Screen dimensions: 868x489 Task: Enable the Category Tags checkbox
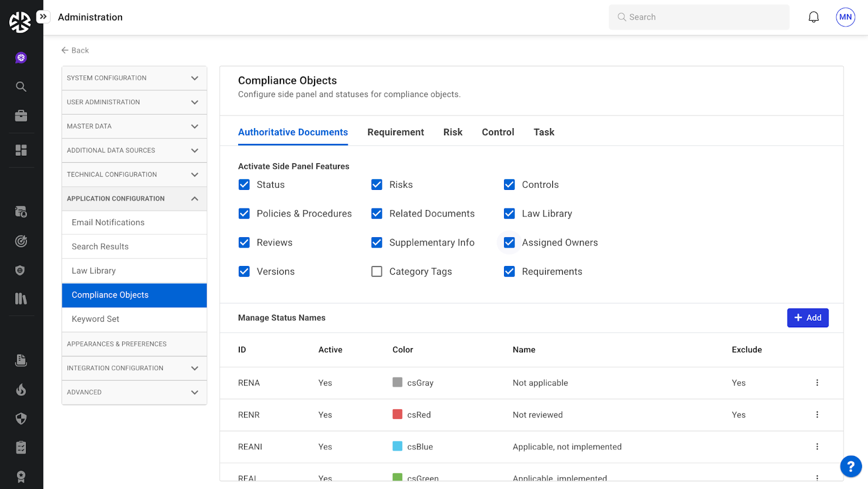pos(376,271)
